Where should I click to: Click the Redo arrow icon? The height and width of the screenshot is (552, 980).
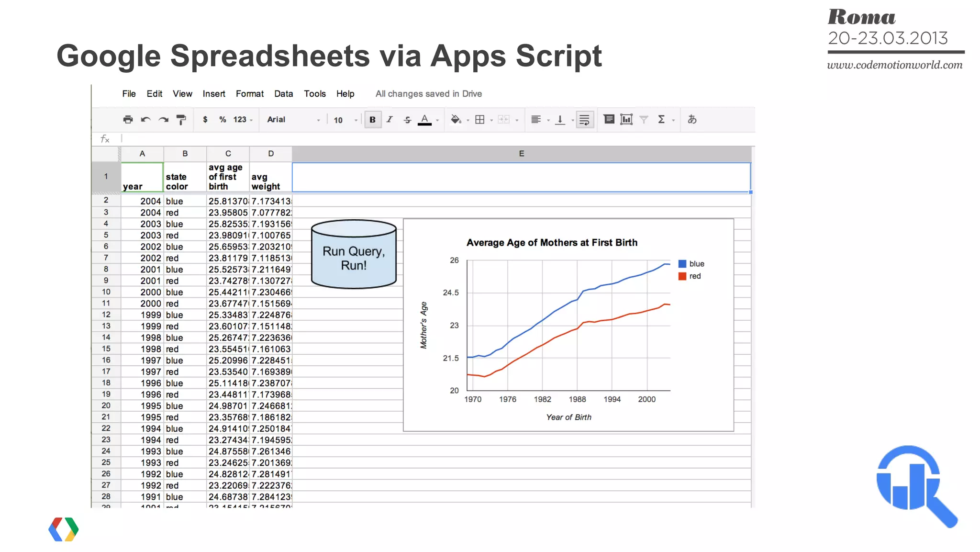coord(164,120)
